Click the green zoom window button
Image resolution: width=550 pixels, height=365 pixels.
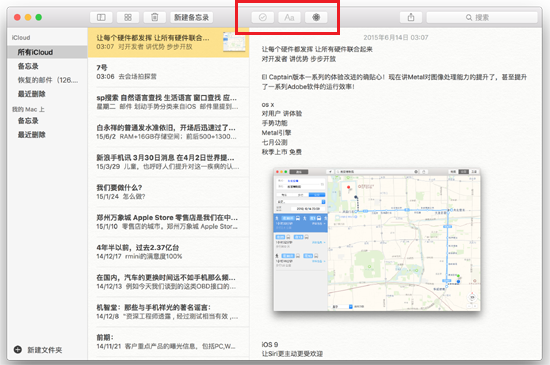39,17
